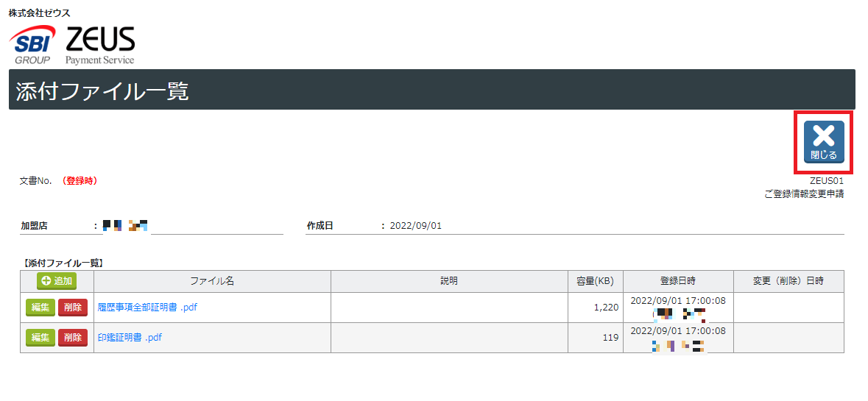Viewport: 868px width, 401px height.
Task: Click the green 追加 add button
Action: click(x=57, y=281)
